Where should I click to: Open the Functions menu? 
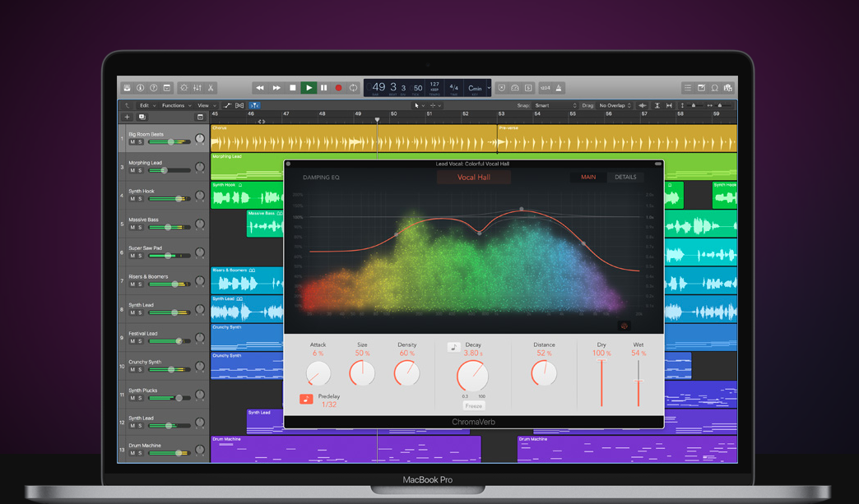pos(176,105)
